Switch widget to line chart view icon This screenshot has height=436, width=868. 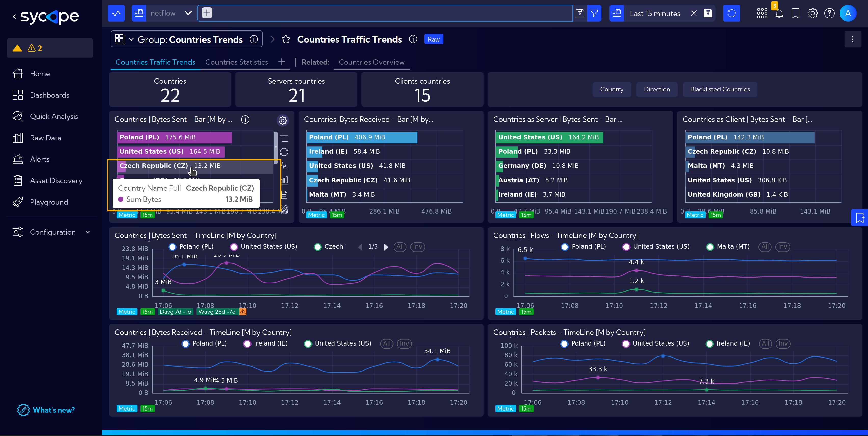tap(284, 166)
